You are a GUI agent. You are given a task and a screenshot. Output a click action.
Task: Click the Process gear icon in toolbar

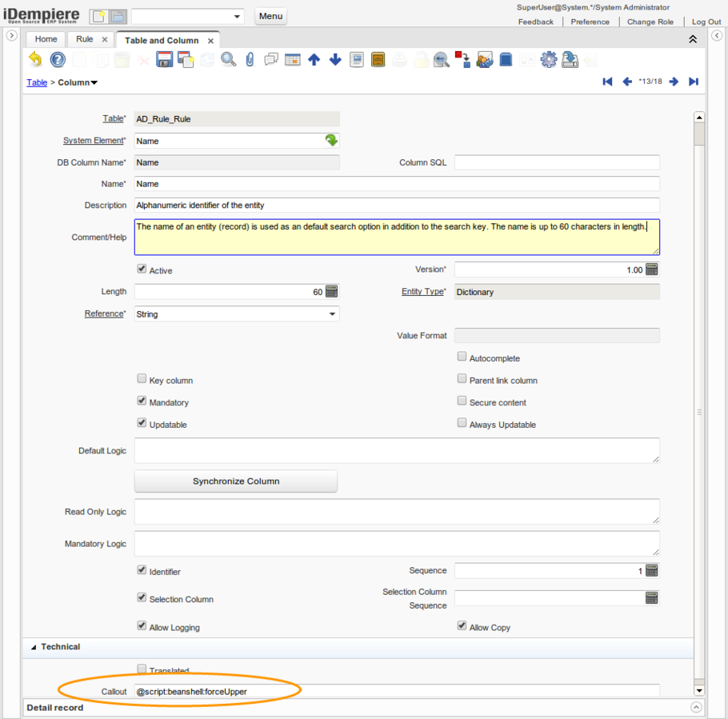coord(548,59)
